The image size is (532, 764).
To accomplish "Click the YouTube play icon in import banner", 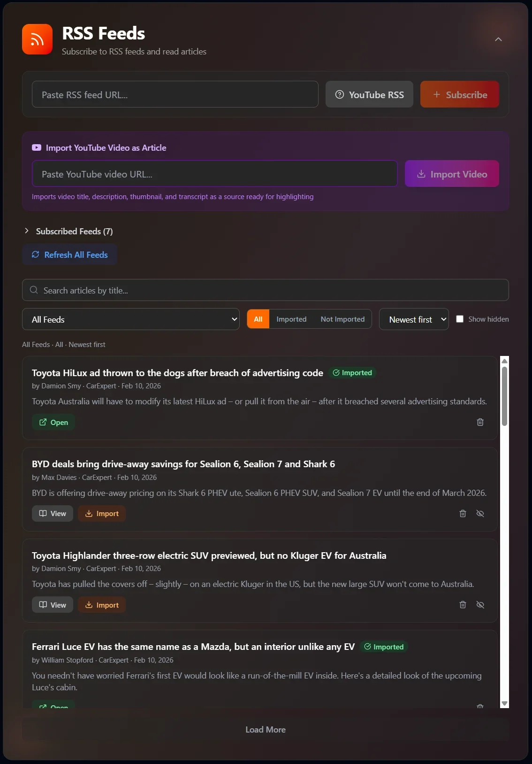I will point(36,147).
